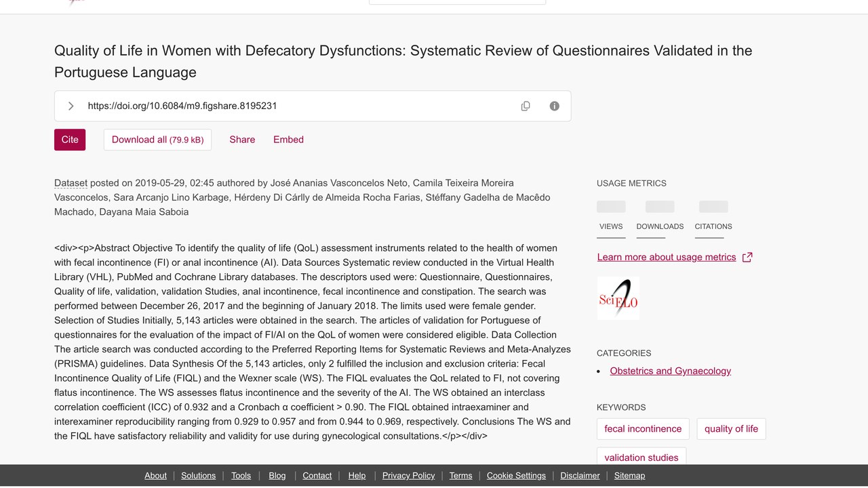This screenshot has height=488, width=868.
Task: Open the SciELO logo thumbnail
Action: (618, 298)
